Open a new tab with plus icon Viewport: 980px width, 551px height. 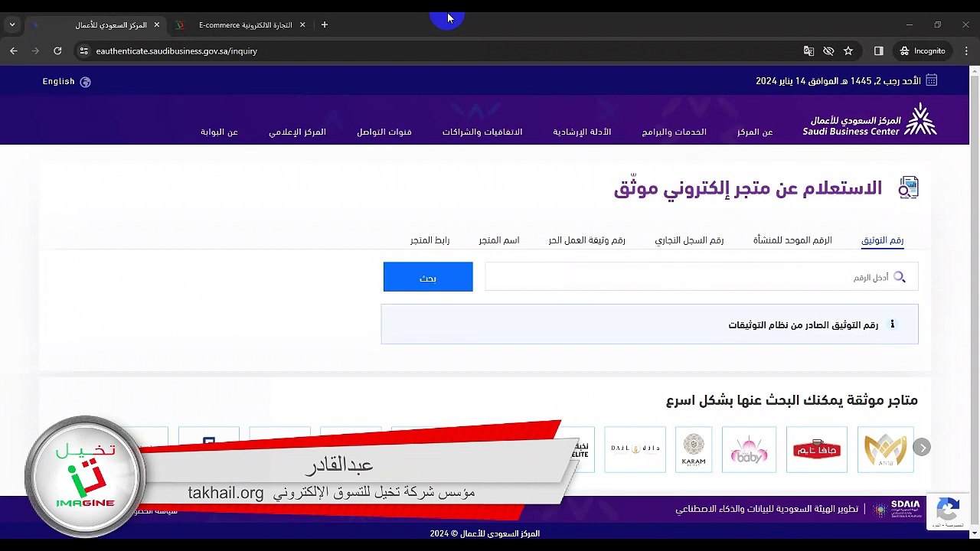325,24
